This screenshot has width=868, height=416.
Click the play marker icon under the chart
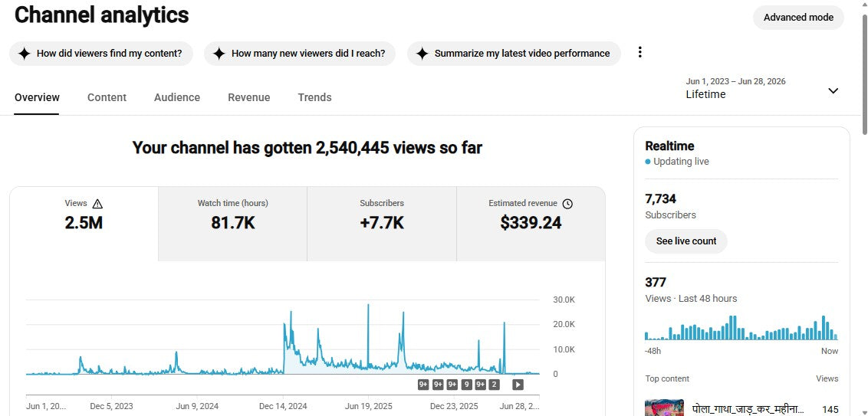(x=518, y=385)
